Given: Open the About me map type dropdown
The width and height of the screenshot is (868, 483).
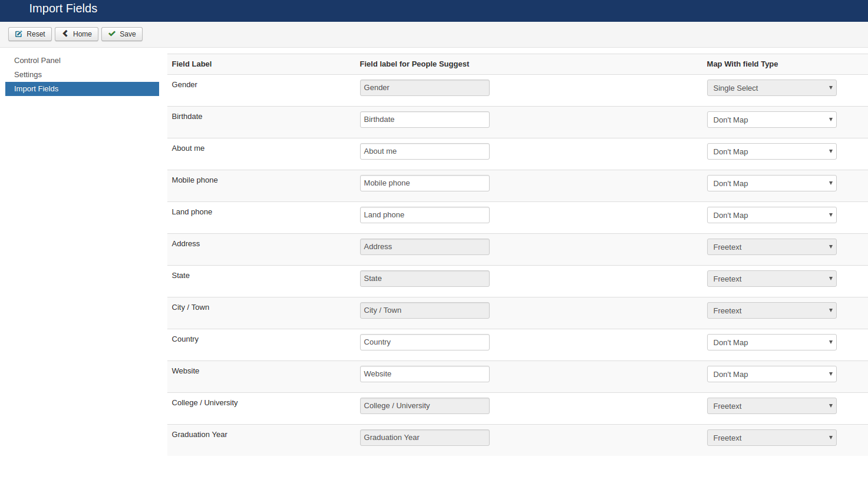Looking at the screenshot, I should (x=771, y=151).
